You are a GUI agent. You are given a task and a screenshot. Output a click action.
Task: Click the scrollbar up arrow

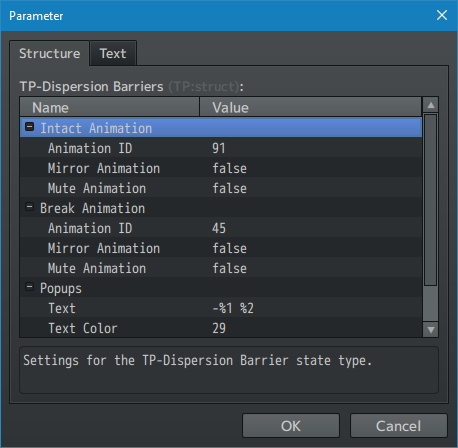[431, 105]
